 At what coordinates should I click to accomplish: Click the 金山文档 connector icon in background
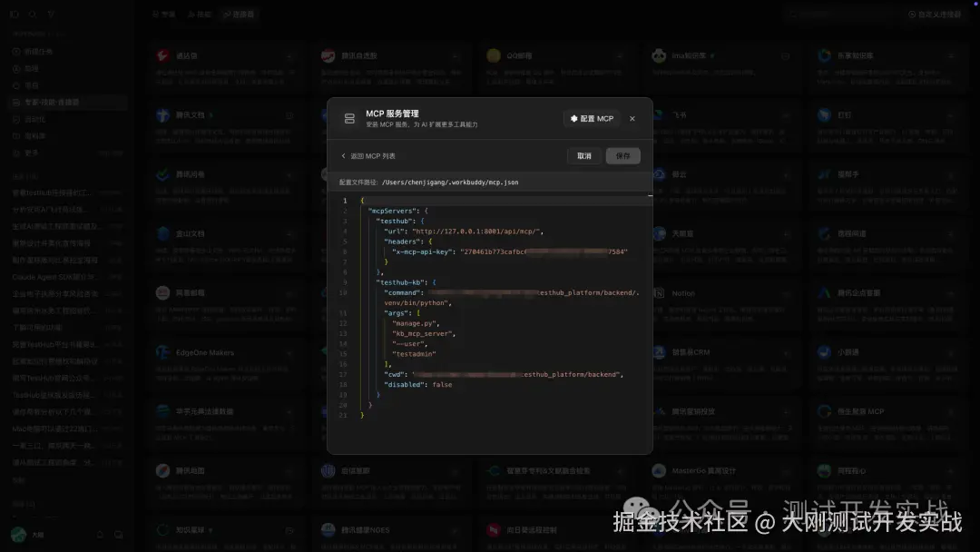pos(162,234)
